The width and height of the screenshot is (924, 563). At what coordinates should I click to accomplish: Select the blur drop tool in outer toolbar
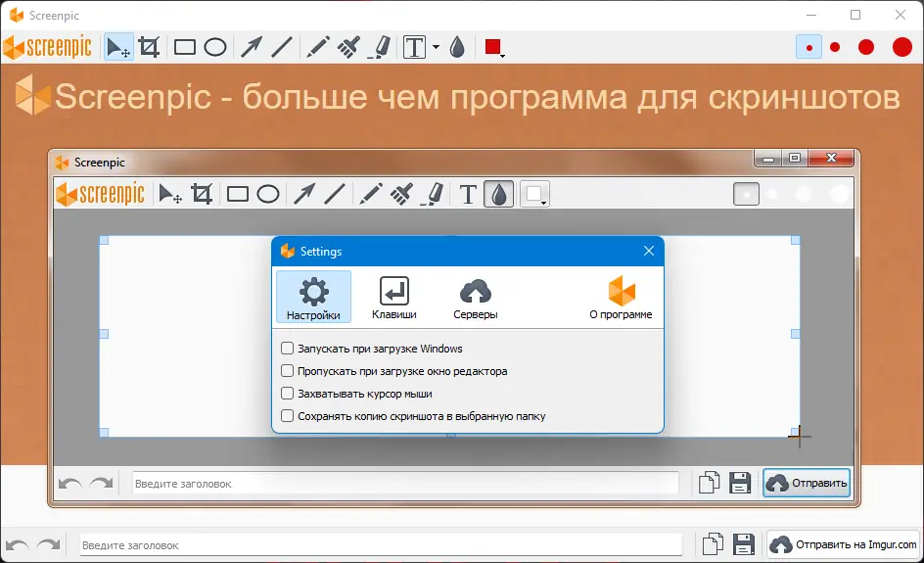457,47
